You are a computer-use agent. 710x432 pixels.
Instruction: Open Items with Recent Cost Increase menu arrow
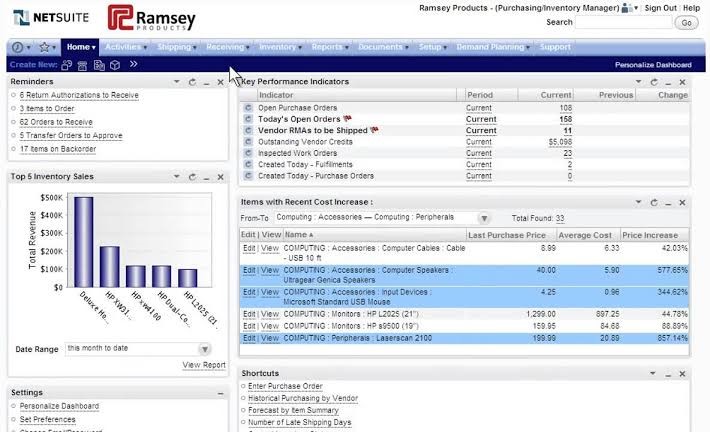point(638,202)
